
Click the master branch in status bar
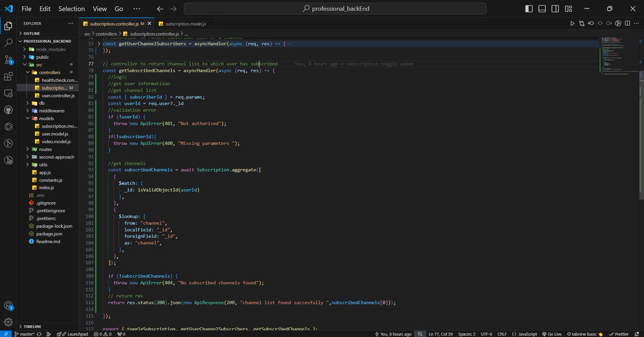point(24,334)
